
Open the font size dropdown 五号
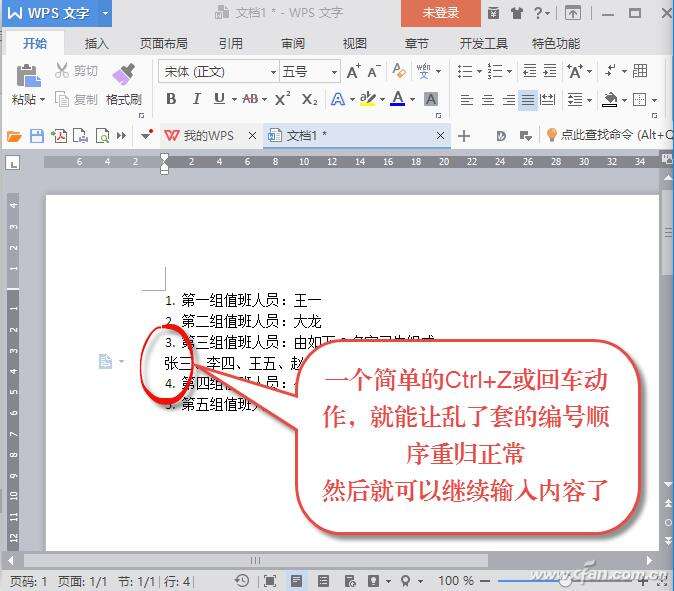(334, 72)
